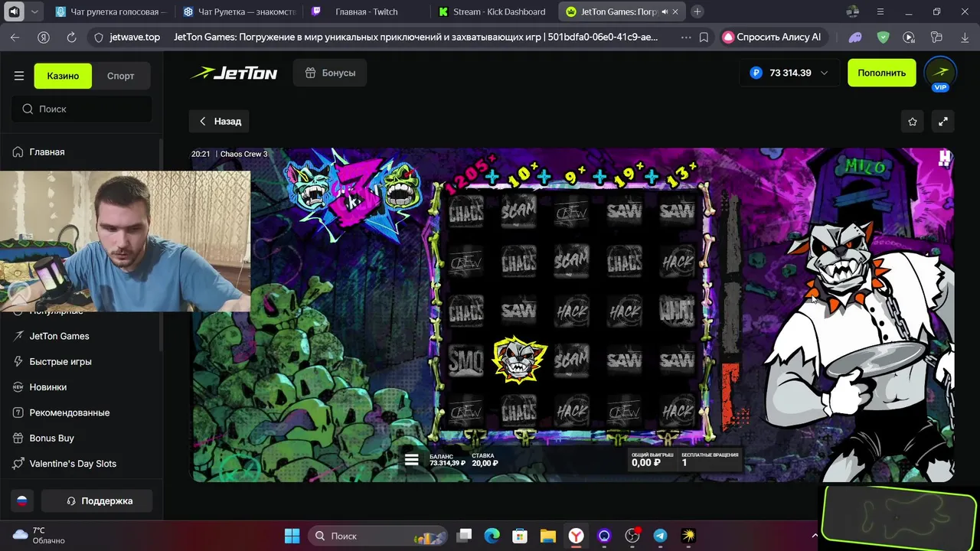Select the dog wild symbol on reels

pos(518,360)
